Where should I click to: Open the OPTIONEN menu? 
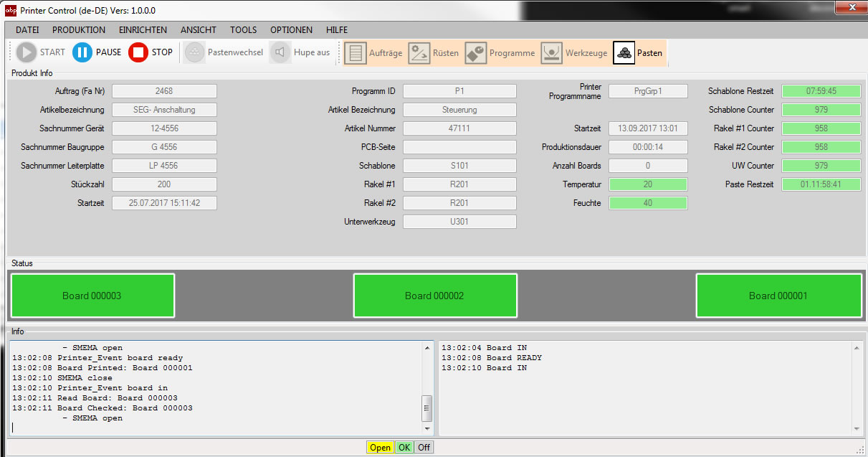[x=291, y=30]
